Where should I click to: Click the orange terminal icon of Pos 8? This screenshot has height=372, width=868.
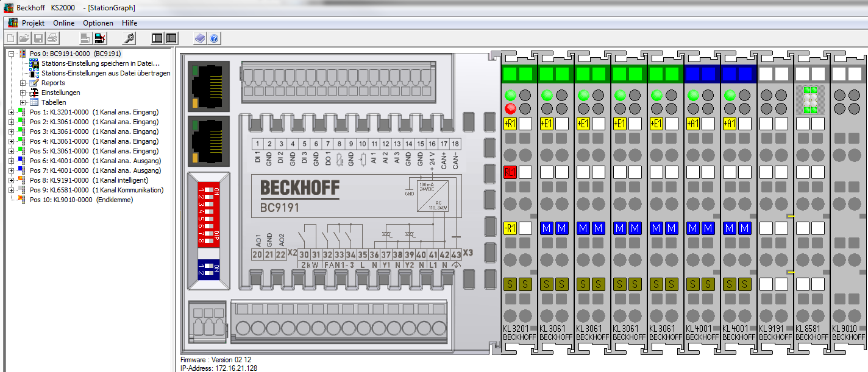tap(22, 180)
